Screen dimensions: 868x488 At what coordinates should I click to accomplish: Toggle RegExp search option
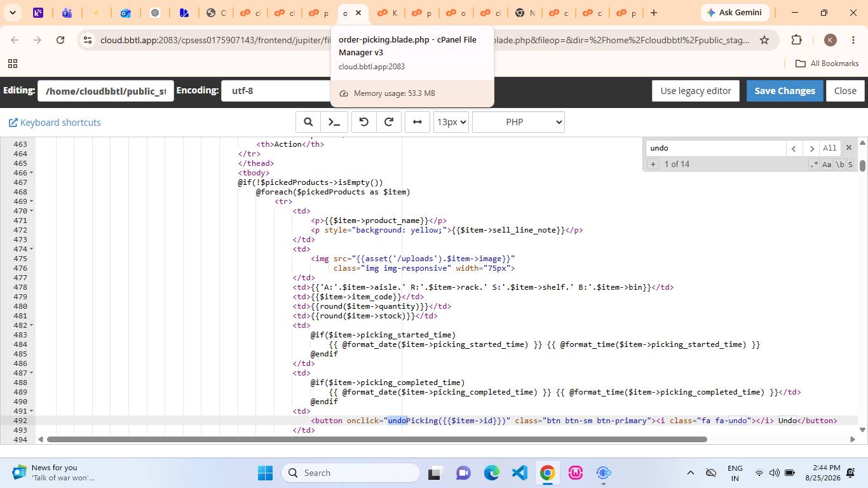814,165
